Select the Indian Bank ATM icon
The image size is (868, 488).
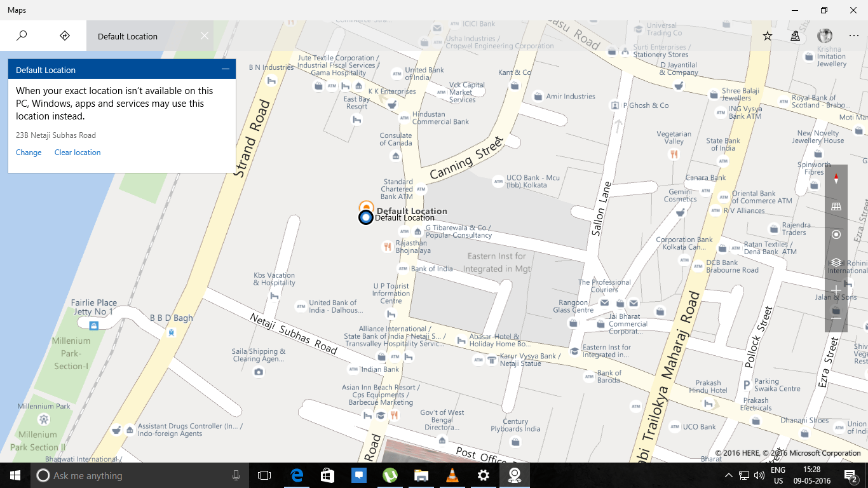point(353,369)
